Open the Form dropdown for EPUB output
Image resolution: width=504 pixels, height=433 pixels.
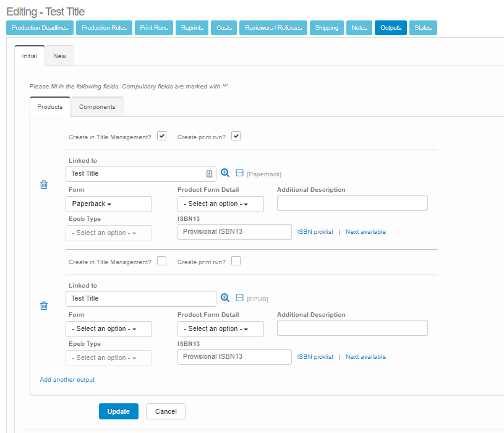(x=108, y=329)
